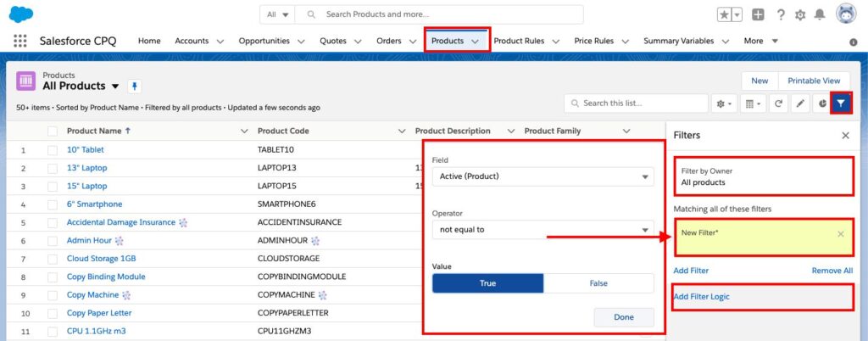The height and width of the screenshot is (341, 868).
Task: Open the Operator dropdown not equal to
Action: tap(542, 230)
